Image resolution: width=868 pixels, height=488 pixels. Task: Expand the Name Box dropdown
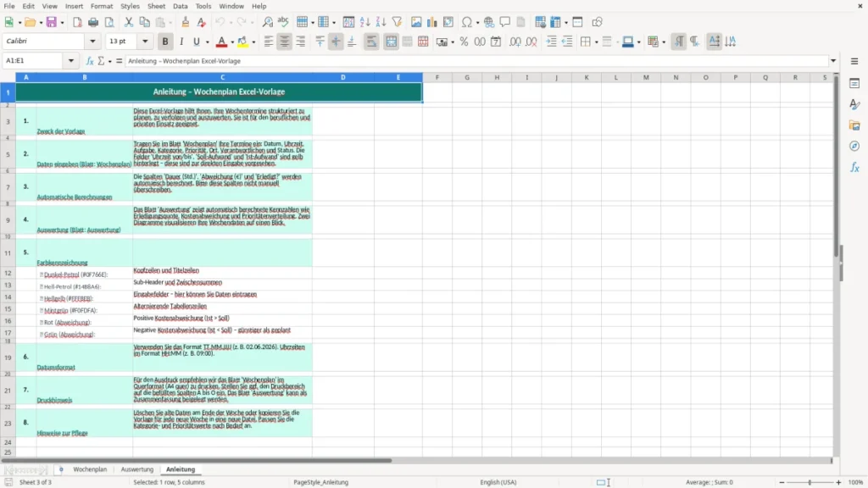71,61
